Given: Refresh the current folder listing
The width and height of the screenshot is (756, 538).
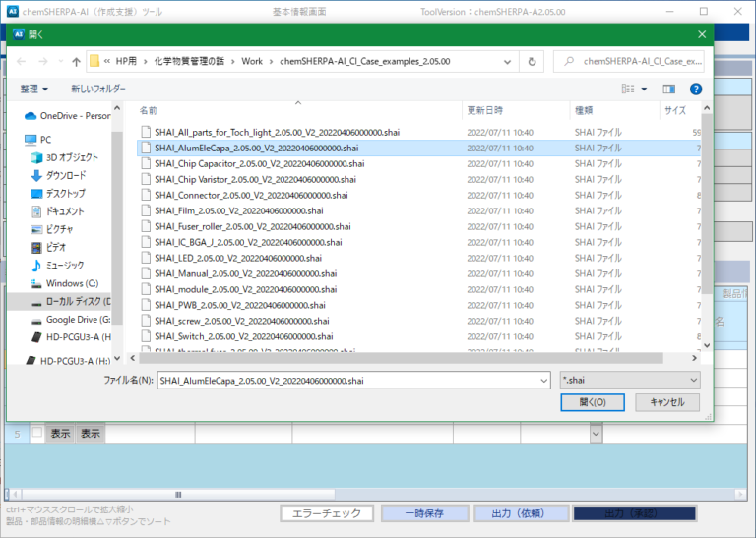Looking at the screenshot, I should [x=533, y=61].
